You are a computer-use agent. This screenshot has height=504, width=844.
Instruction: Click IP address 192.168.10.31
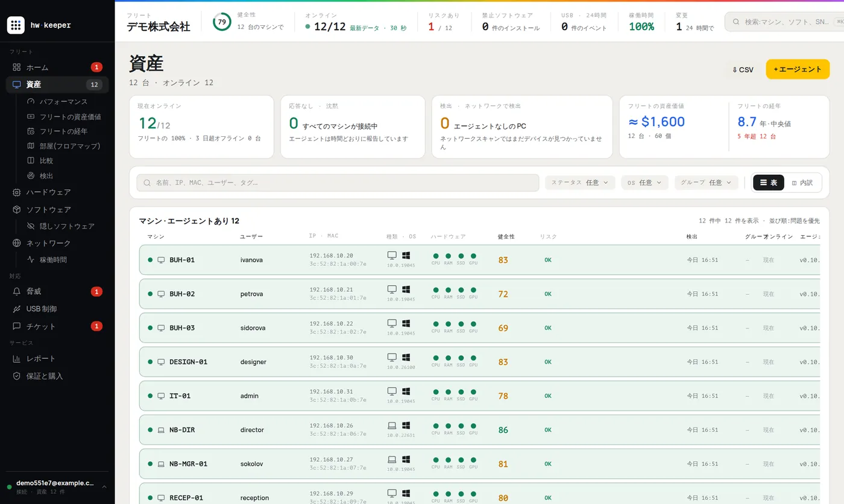click(x=332, y=392)
